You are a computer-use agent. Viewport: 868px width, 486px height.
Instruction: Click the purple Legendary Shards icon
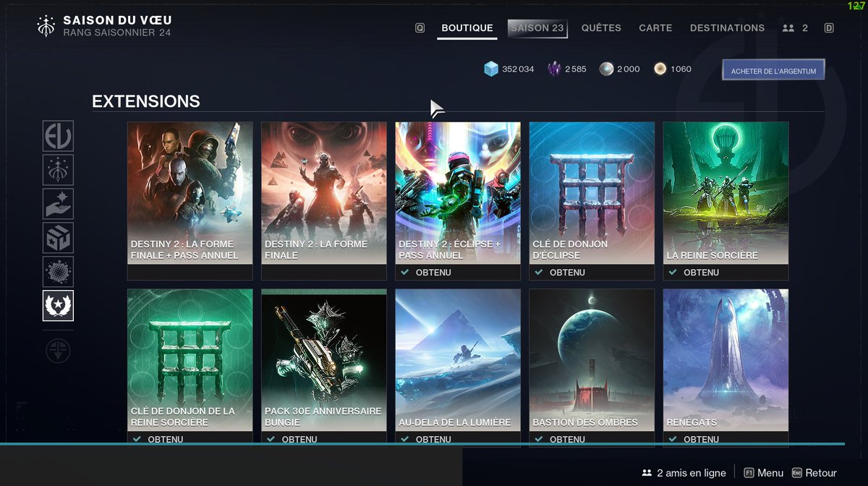[554, 69]
